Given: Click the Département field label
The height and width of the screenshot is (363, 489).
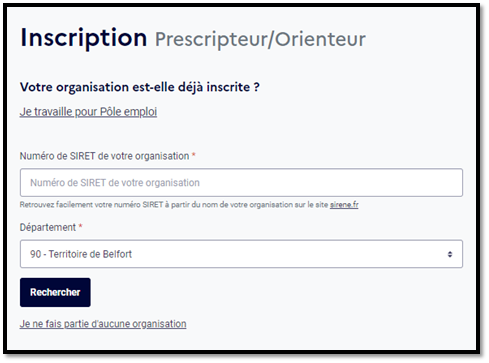Looking at the screenshot, I should (48, 227).
